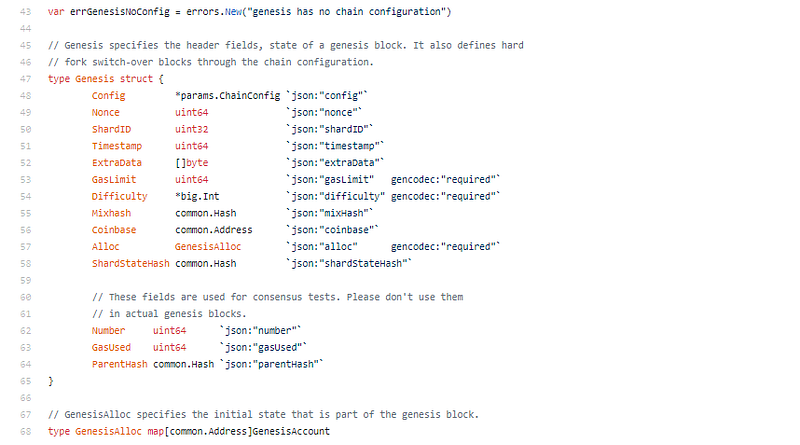Click the ShardStateHash field name
Viewport: 800px width, 445px height.
(130, 263)
